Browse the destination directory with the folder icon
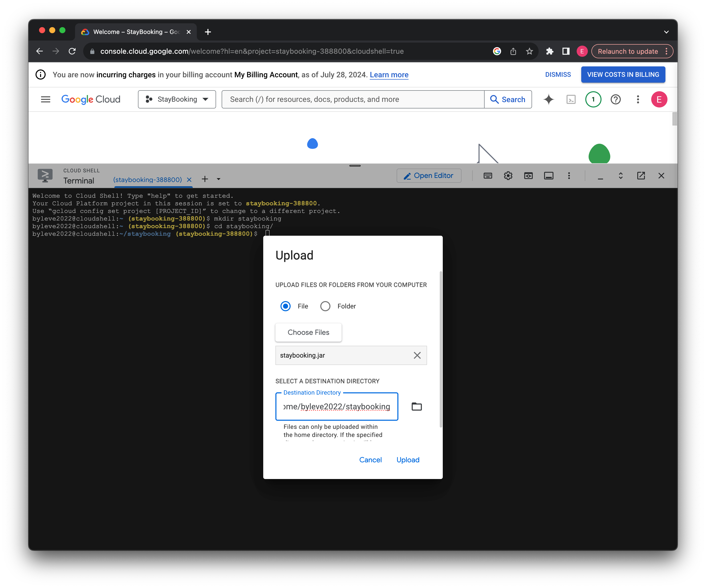706x588 pixels. pos(417,407)
